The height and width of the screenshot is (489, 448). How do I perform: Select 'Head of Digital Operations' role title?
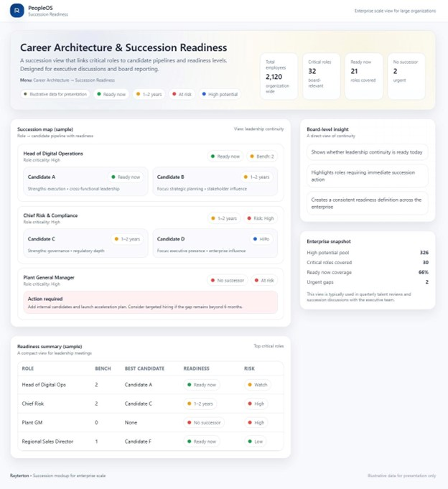coord(53,154)
